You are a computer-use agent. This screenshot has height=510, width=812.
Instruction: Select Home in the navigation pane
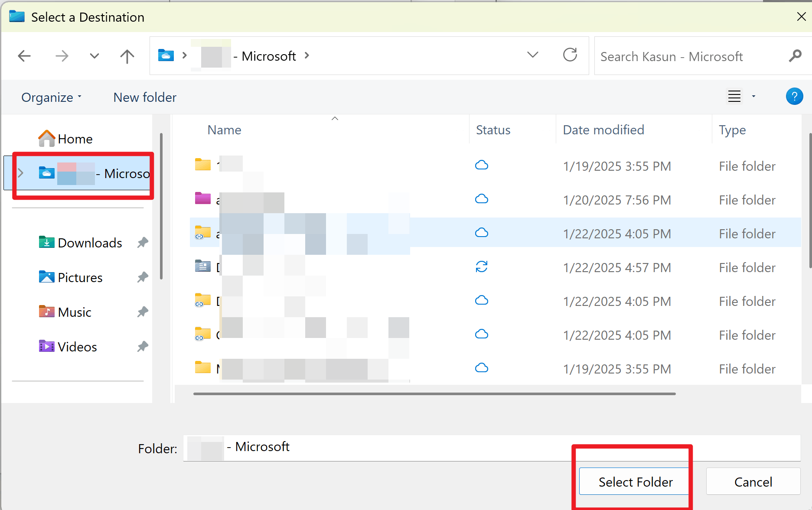(x=65, y=139)
